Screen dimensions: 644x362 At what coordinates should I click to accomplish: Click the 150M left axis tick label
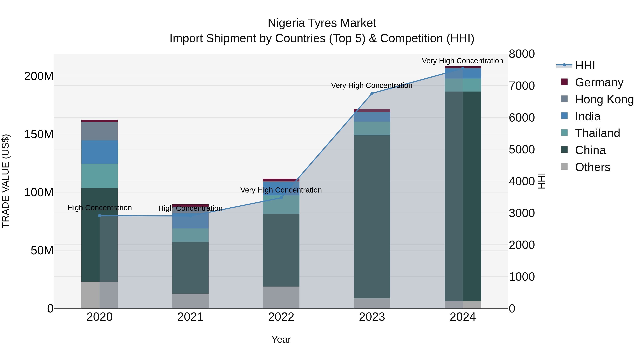(39, 134)
